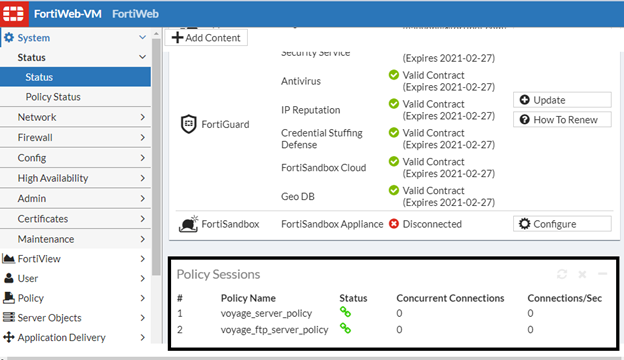
Task: Click the Credential Stuffing Defense check icon
Action: [x=394, y=132]
